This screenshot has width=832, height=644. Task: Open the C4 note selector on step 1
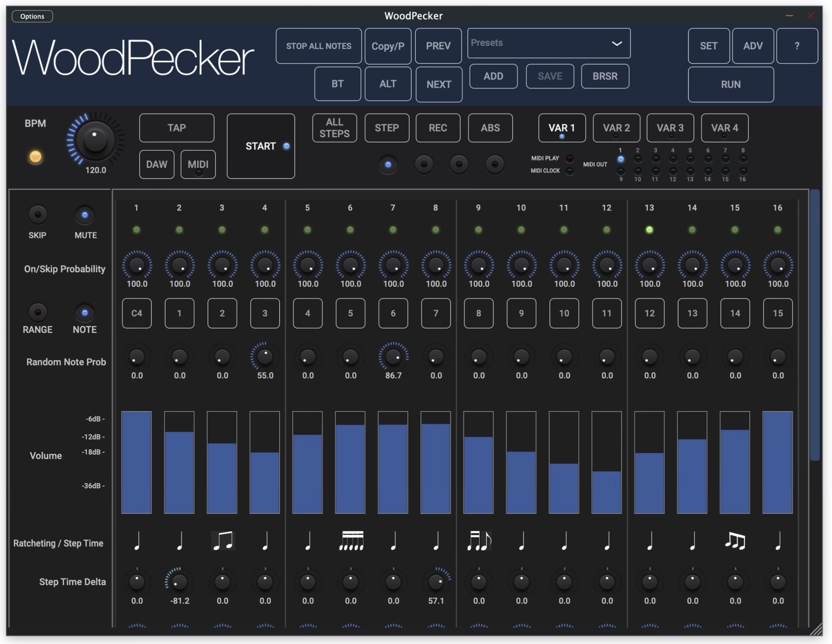[x=137, y=313]
